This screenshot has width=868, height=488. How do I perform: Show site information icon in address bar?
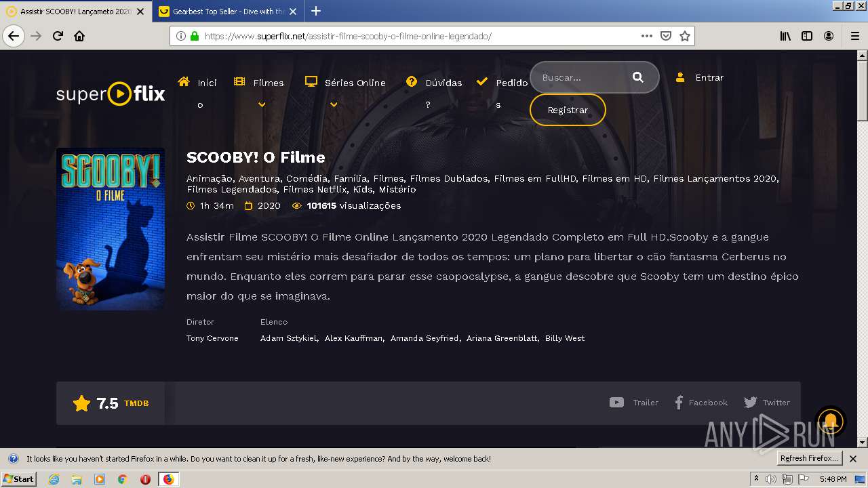tap(181, 36)
